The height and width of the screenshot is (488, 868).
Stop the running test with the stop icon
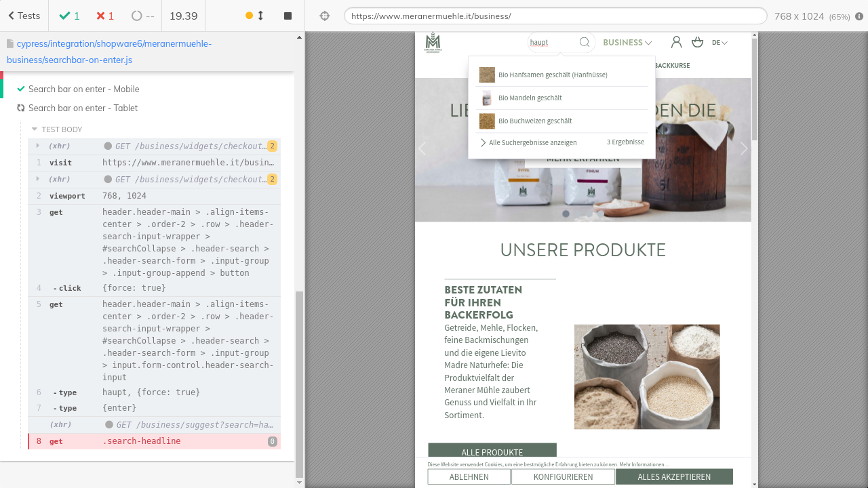[288, 16]
